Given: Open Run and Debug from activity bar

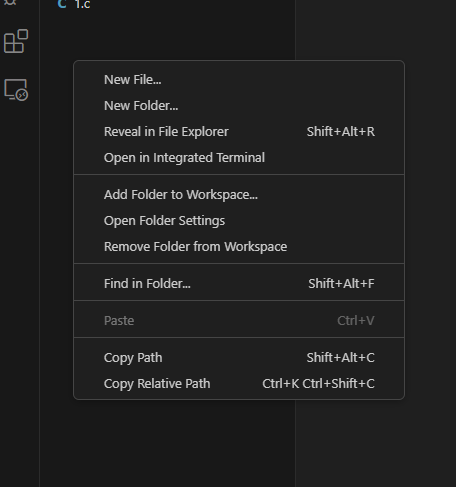Looking at the screenshot, I should [x=11, y=3].
